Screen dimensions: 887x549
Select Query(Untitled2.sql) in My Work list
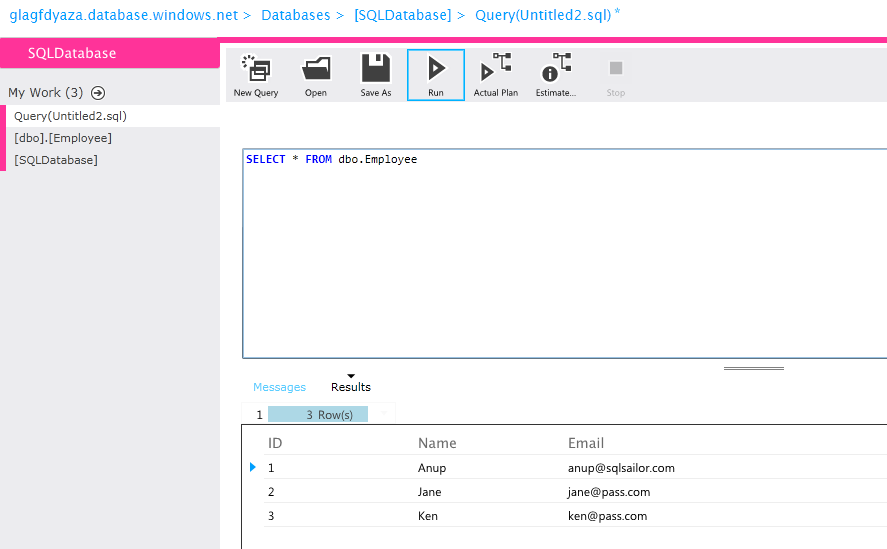click(70, 116)
